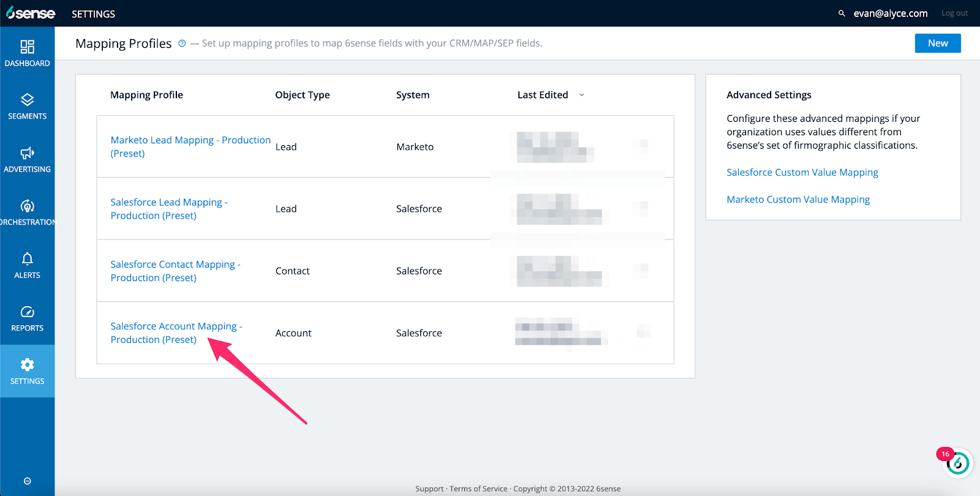The height and width of the screenshot is (496, 980).
Task: Open the Dashboard section
Action: click(27, 53)
